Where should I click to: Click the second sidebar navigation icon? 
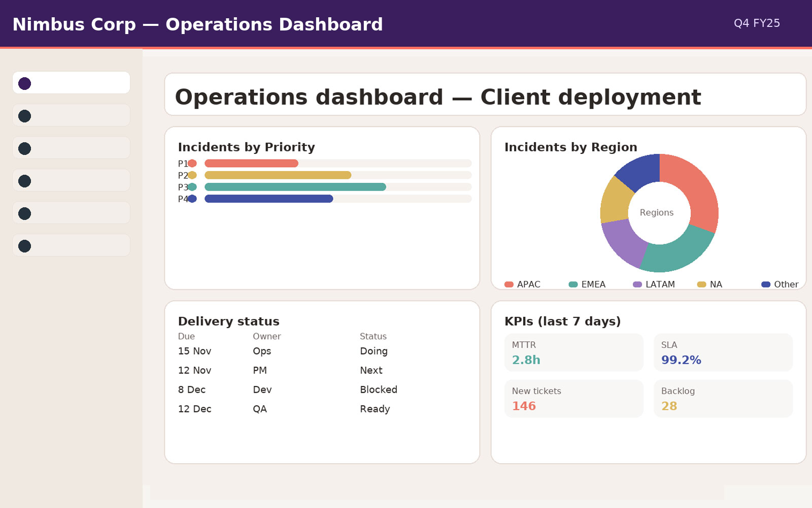[x=24, y=116]
